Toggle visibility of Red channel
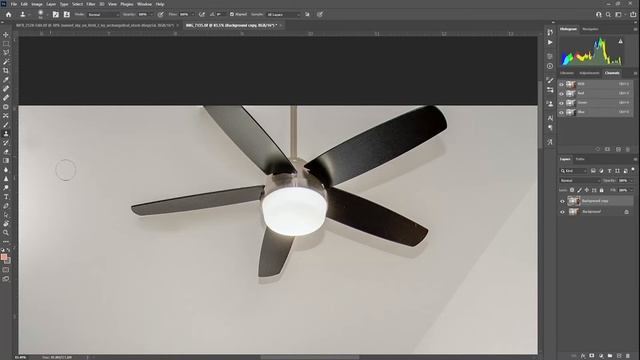 tap(561, 93)
